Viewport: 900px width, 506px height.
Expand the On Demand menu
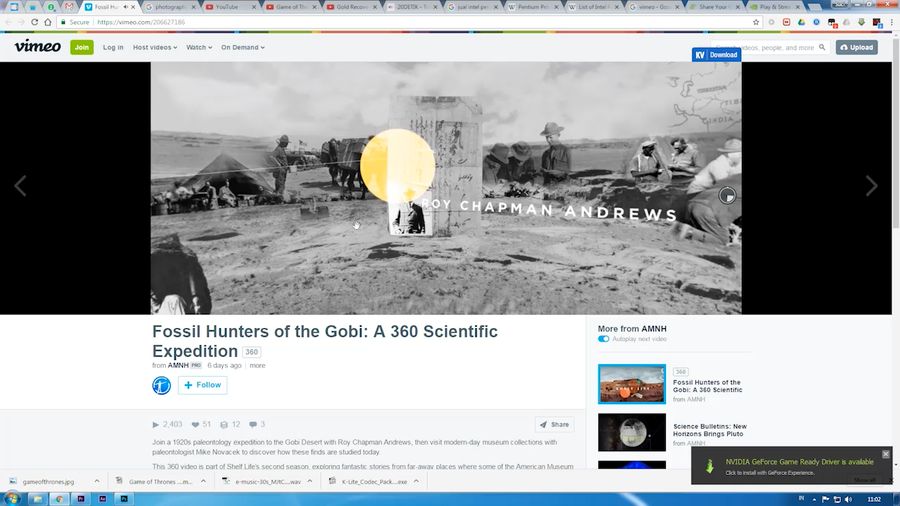click(x=243, y=48)
